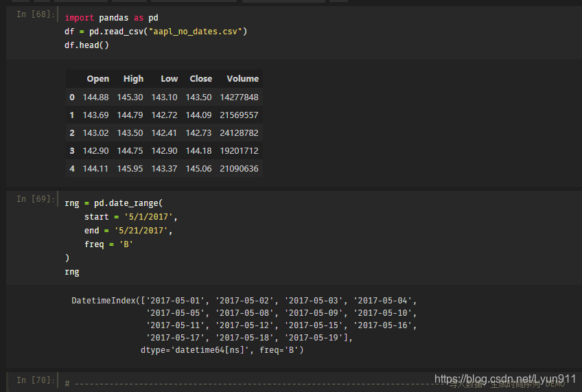This screenshot has height=392, width=582.
Task: Click the final rng line in cell 69
Action: tap(72, 272)
